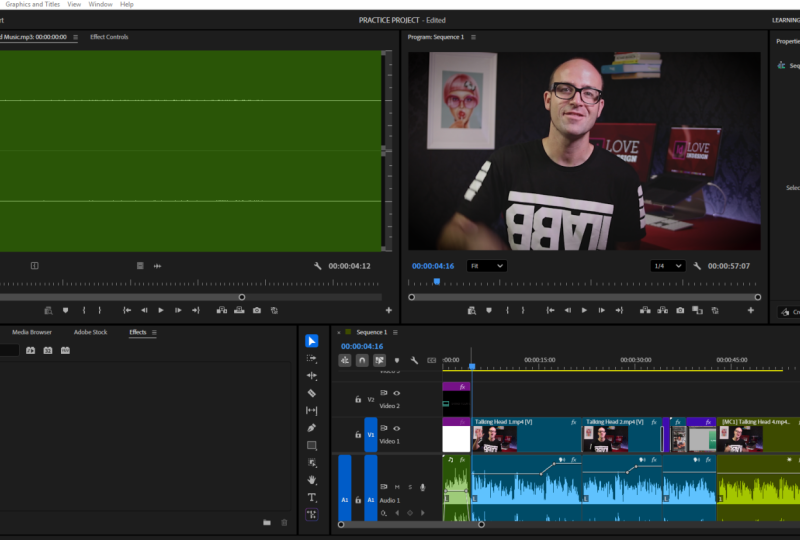
Task: Select the Slip tool
Action: click(312, 410)
